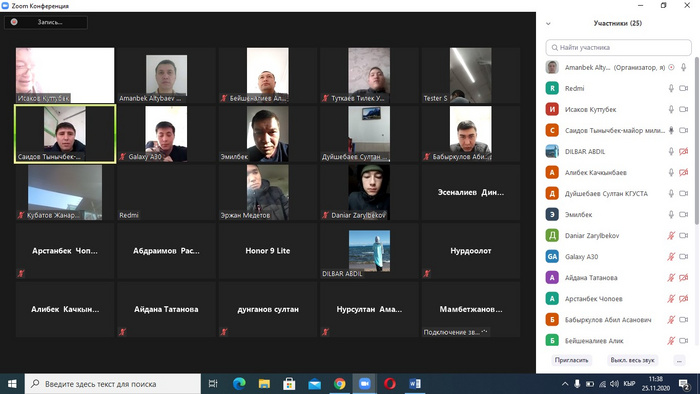Image resolution: width=700 pixels, height=394 pixels.
Task: Click the Найти участника search field
Action: (618, 47)
